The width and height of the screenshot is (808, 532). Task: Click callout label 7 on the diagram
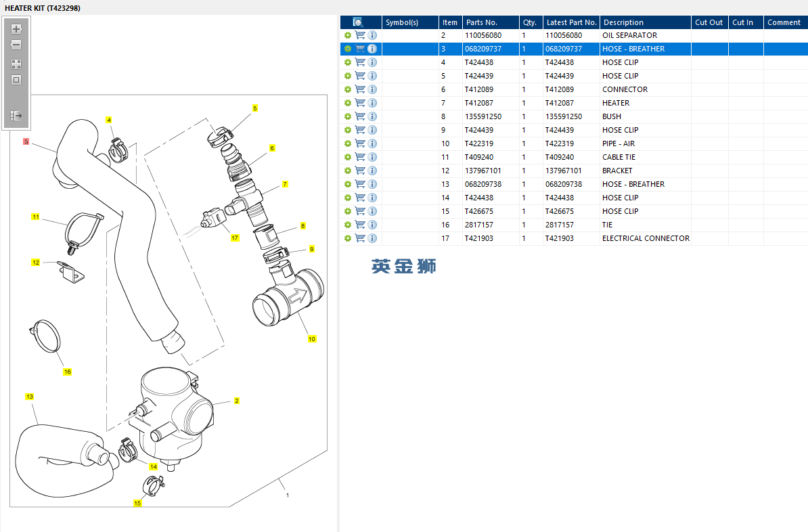285,184
